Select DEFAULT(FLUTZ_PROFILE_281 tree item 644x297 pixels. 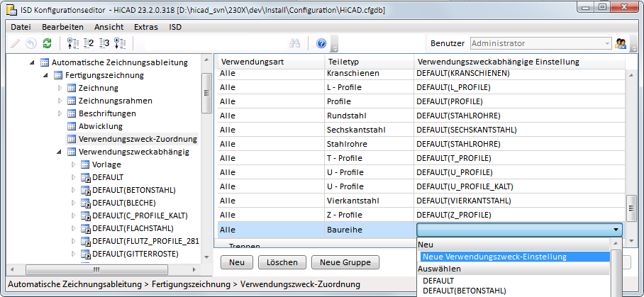(146, 241)
